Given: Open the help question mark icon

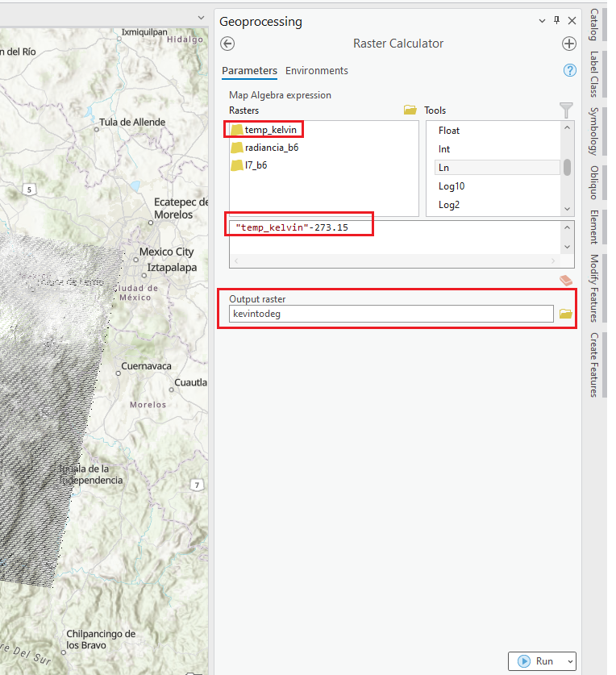Looking at the screenshot, I should click(x=569, y=71).
